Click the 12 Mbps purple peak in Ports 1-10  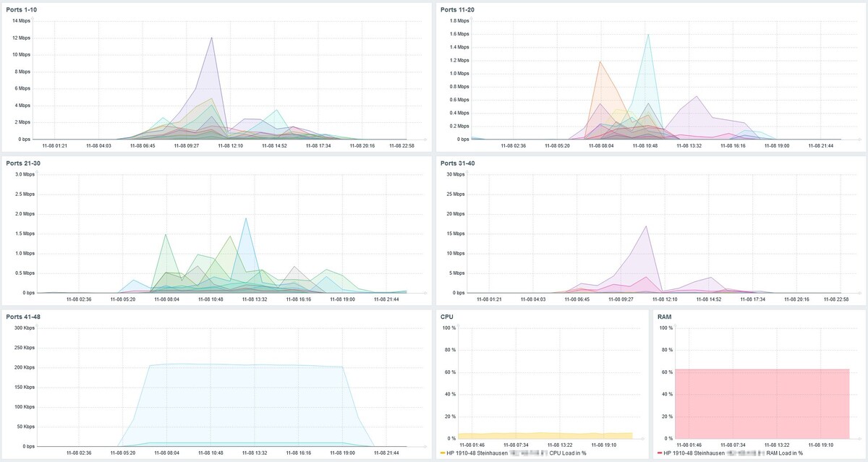tap(212, 38)
